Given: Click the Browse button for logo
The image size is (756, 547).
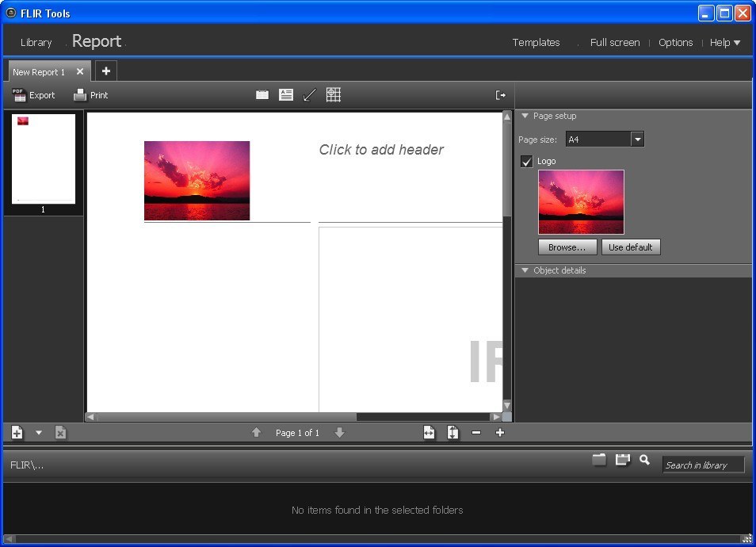Looking at the screenshot, I should (567, 247).
